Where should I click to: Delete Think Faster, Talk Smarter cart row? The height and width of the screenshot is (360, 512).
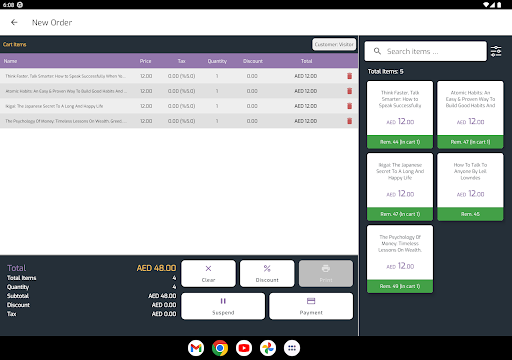pos(349,76)
